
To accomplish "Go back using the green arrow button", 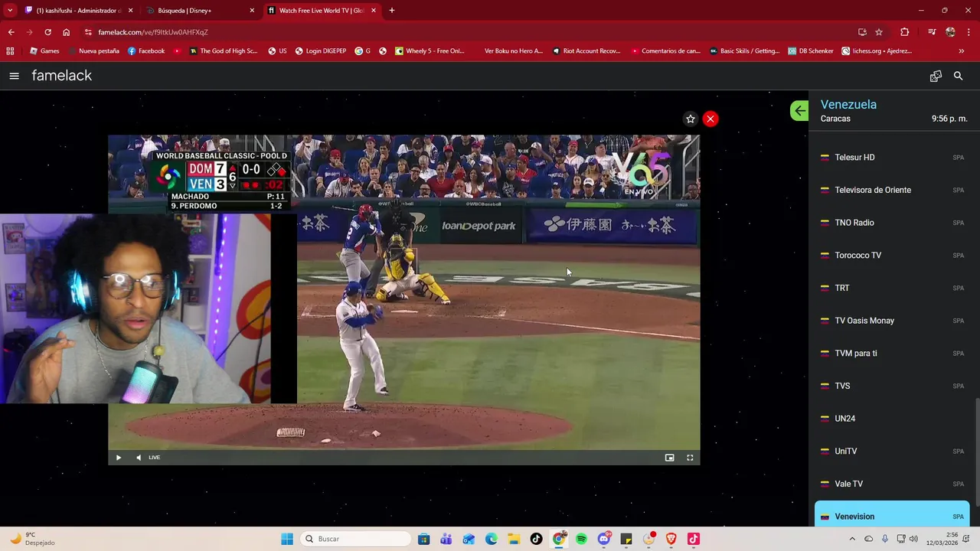I will [799, 111].
